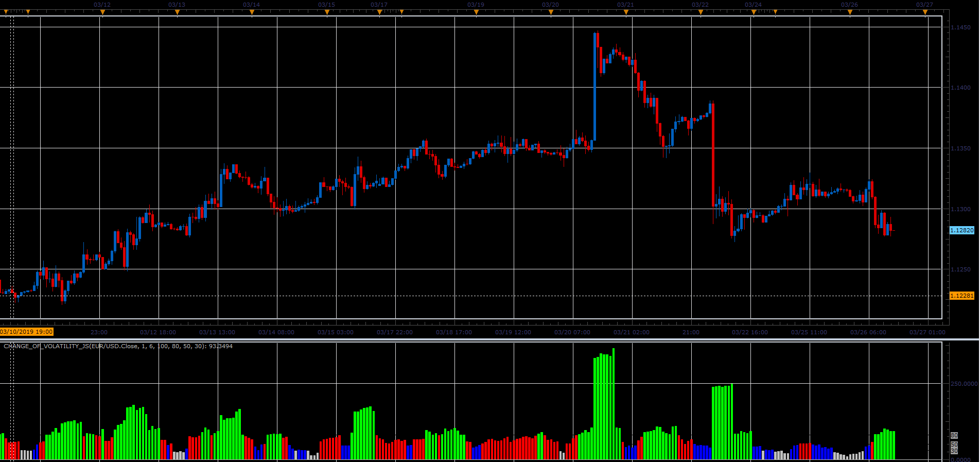980x462 pixels.
Task: Click the 1.1350 price axis label
Action: click(x=960, y=148)
